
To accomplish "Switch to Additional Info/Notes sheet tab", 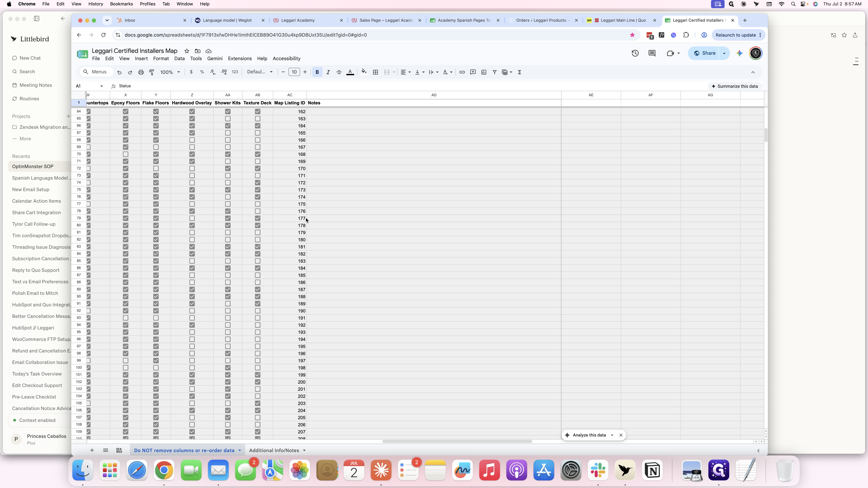I will [274, 451].
